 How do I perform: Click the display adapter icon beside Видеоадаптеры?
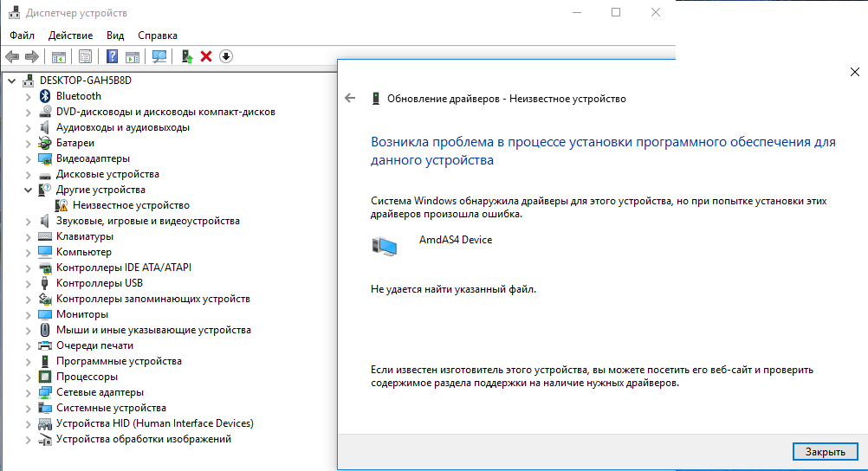coord(45,158)
